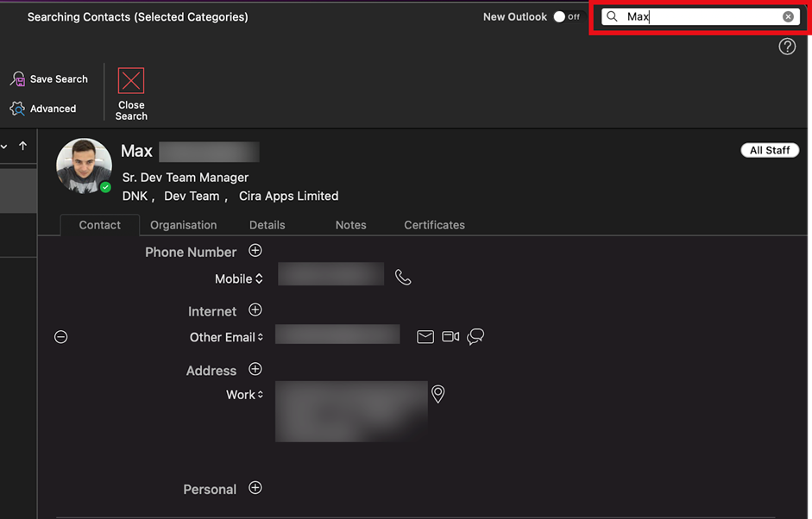Show the address on map pin icon

438,394
